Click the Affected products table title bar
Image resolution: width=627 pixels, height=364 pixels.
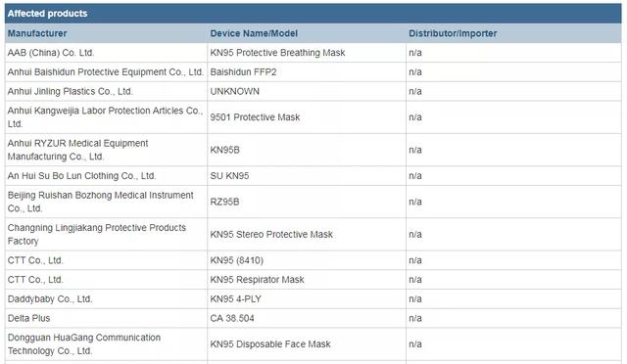tap(313, 13)
